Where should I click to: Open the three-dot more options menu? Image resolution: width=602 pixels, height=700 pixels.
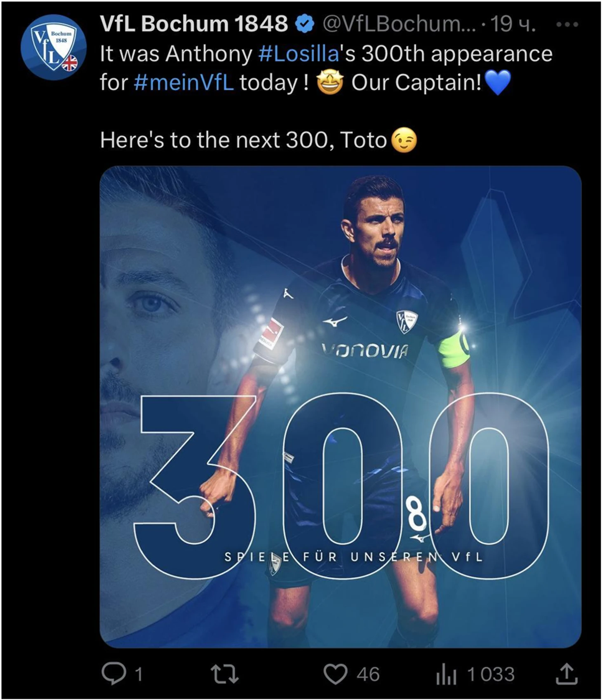[x=568, y=24]
